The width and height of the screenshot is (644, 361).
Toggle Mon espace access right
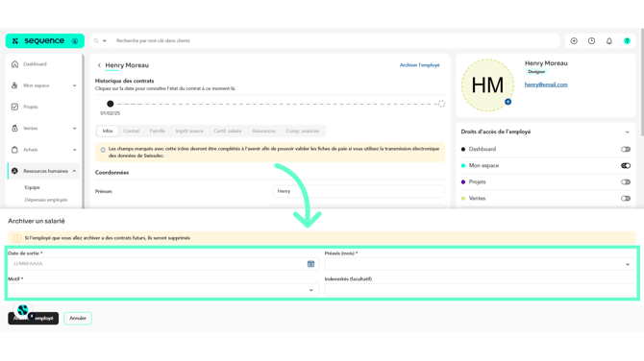click(x=626, y=166)
